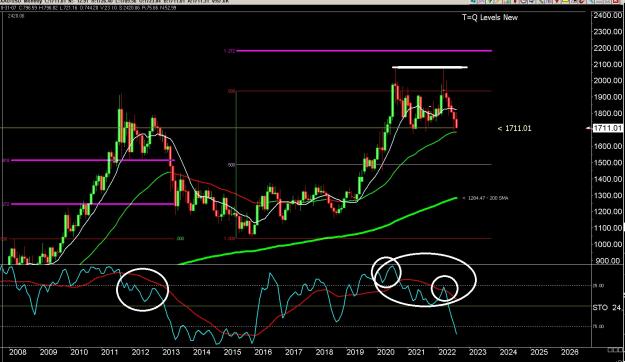This screenshot has width=625, height=362.
Task: Click the 2017 year label on the time axis
Action: 294,352
